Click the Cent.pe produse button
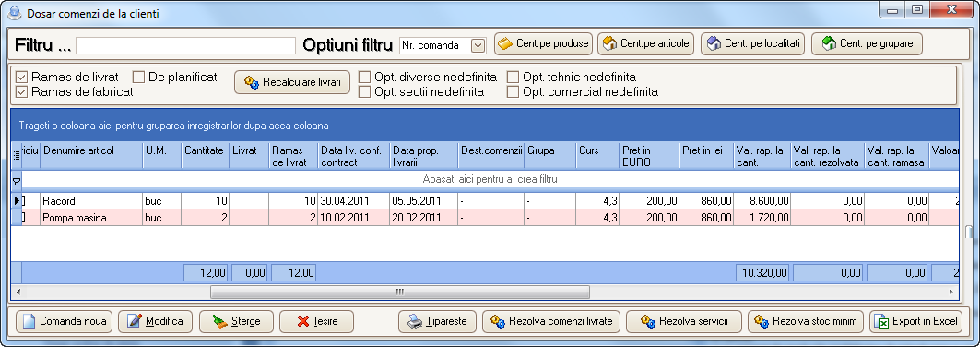Image resolution: width=980 pixels, height=347 pixels. click(x=543, y=43)
